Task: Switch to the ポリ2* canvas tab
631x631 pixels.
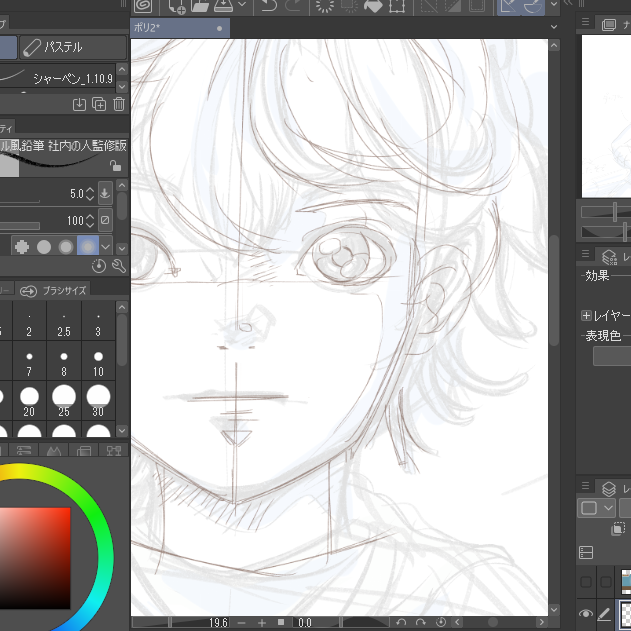Action: pos(180,28)
